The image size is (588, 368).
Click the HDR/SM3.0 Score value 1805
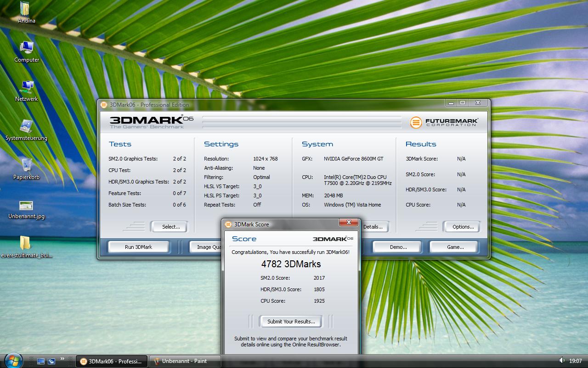tap(319, 289)
